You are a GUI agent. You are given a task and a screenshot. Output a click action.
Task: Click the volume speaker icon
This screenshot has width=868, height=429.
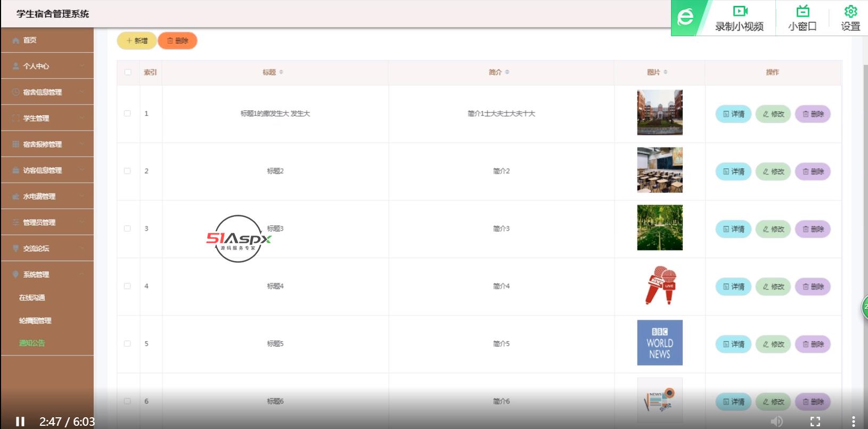point(777,422)
